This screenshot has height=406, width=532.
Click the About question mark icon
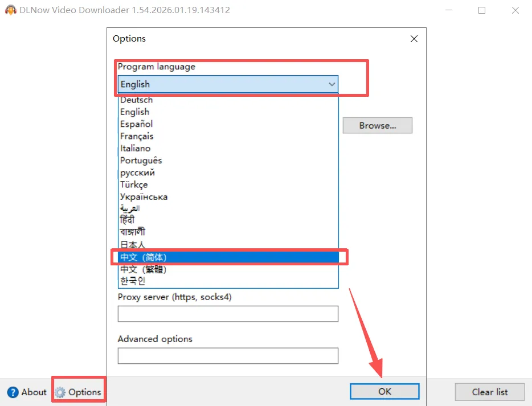tap(13, 392)
